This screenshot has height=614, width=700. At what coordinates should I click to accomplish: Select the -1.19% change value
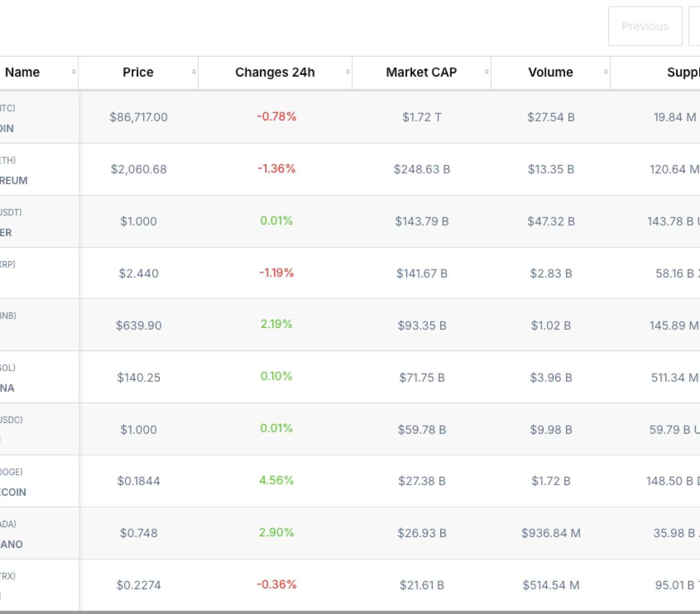[x=276, y=273]
